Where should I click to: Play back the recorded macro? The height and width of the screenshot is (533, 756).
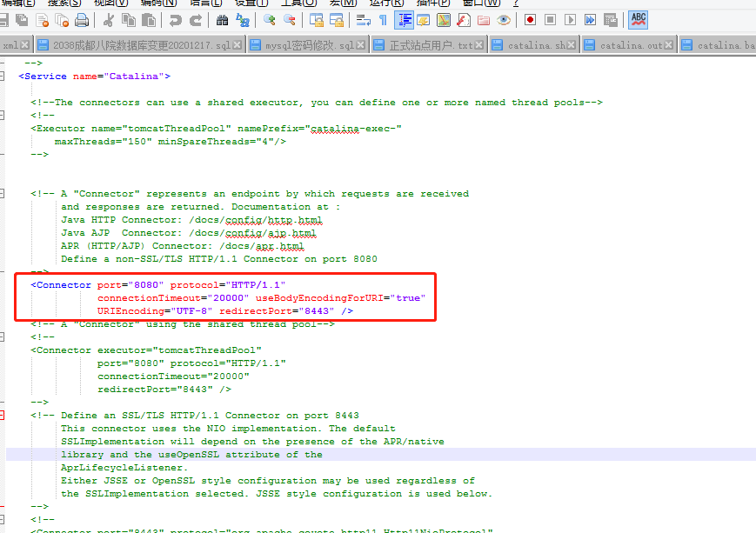(x=571, y=20)
